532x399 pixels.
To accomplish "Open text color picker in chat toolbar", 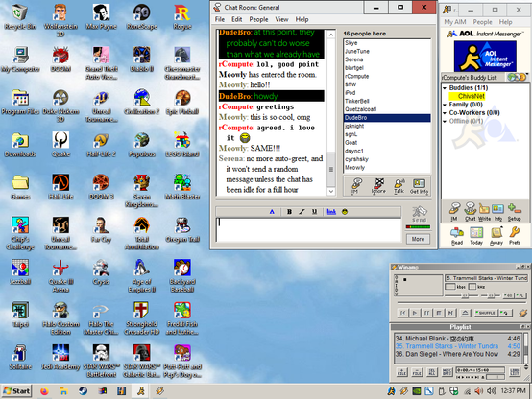I will coord(272,212).
